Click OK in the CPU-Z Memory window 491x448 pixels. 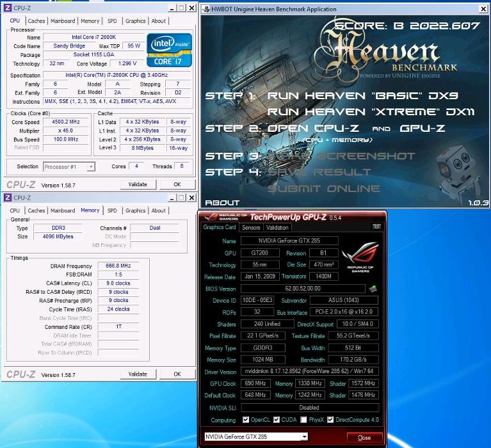tap(177, 374)
